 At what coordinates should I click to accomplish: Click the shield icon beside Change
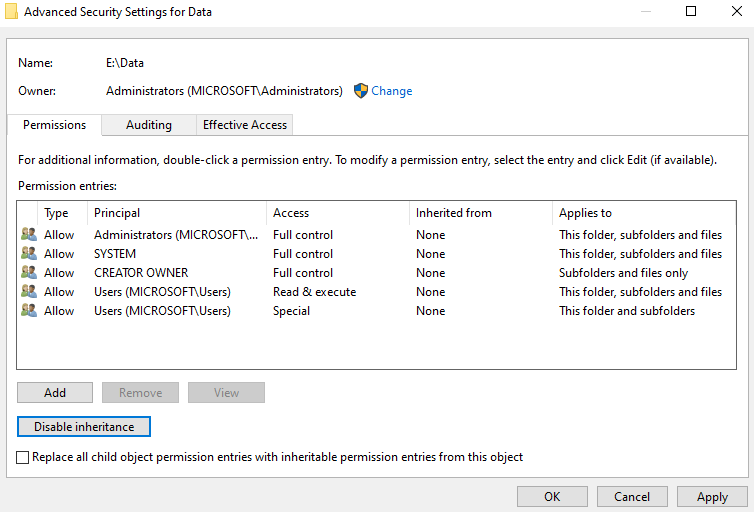361,90
